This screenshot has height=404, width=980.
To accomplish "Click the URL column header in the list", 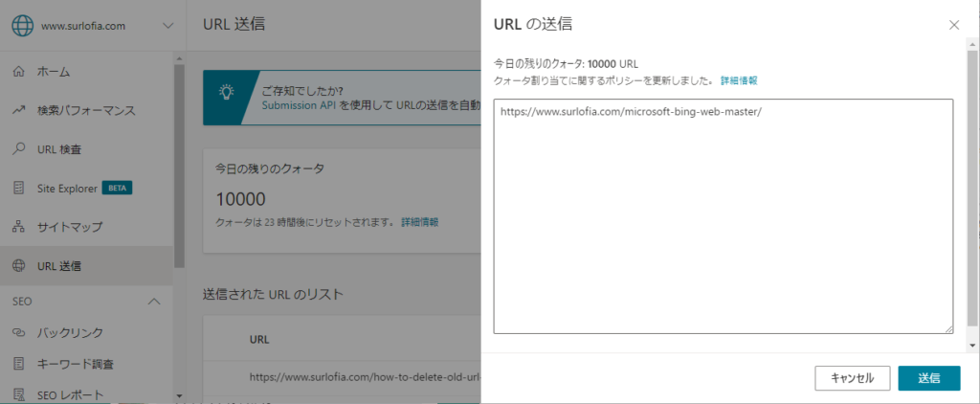I will tap(259, 340).
